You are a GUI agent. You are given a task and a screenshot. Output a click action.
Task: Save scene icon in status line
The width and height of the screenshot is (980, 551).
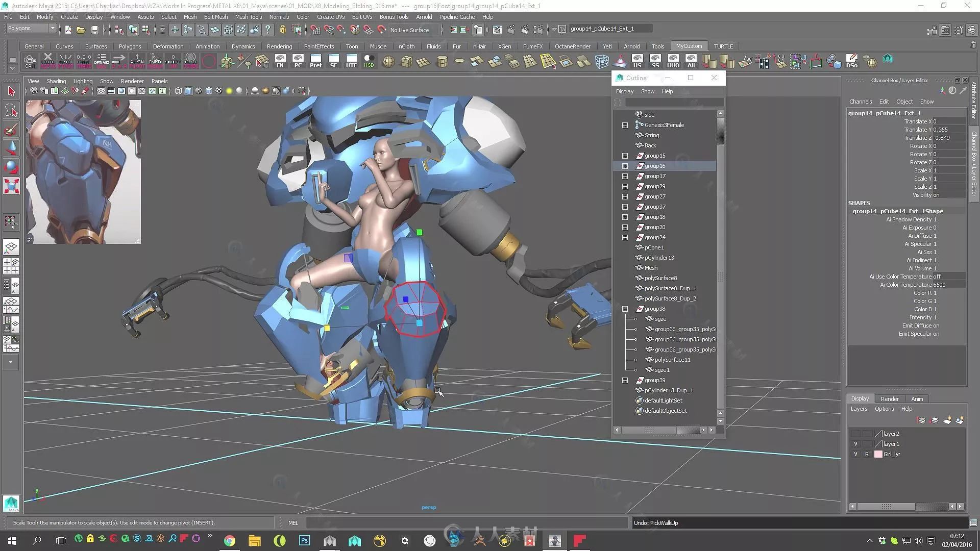point(94,30)
